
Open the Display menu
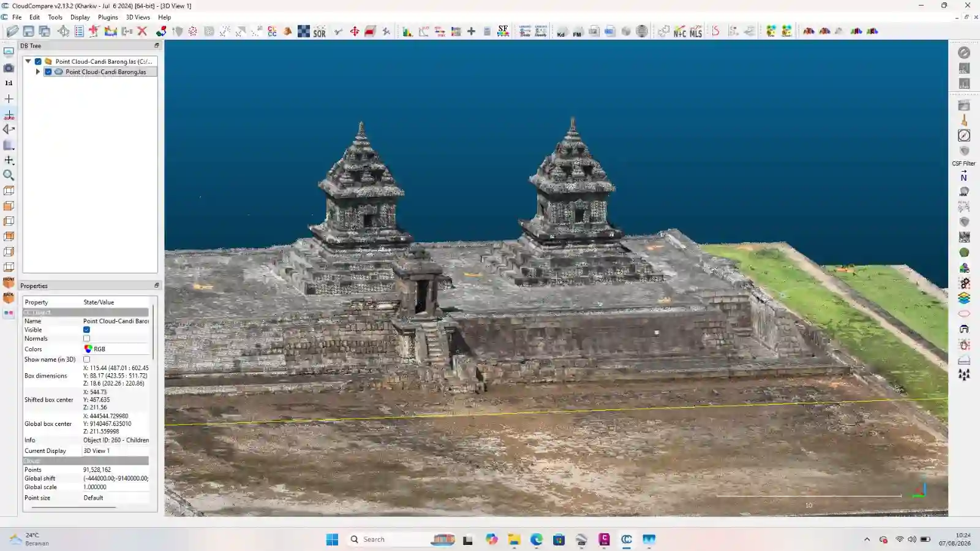coord(80,17)
